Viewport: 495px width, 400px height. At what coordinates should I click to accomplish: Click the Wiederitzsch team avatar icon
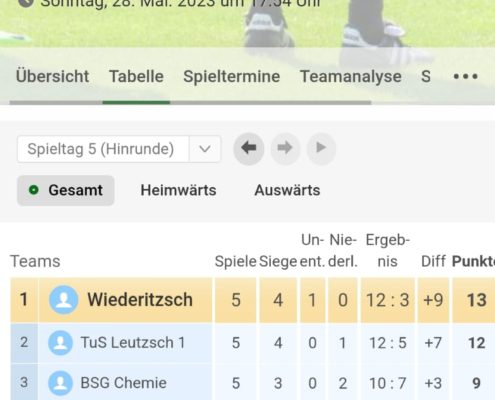[64, 300]
